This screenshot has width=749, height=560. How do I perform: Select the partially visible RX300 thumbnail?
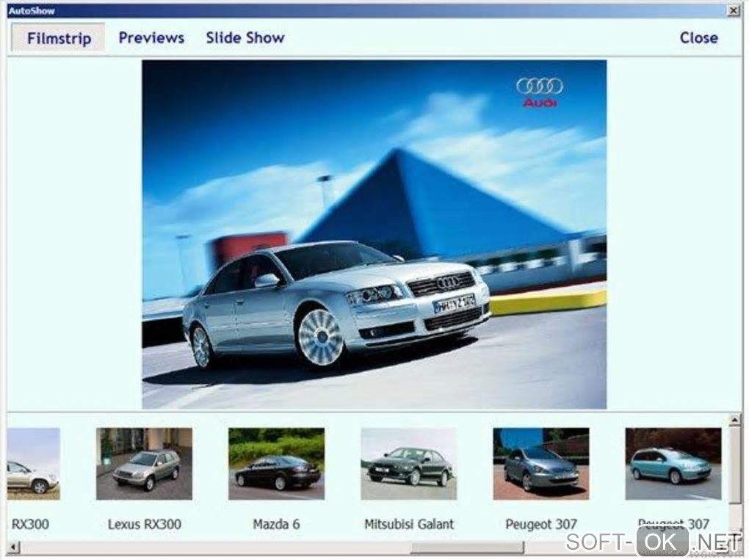pyautogui.click(x=34, y=464)
